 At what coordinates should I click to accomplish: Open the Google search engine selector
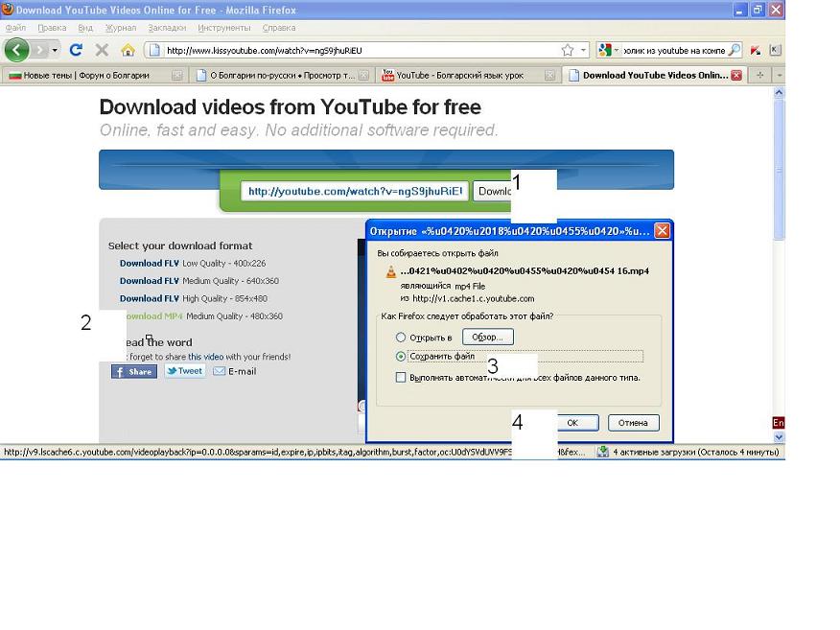pyautogui.click(x=609, y=51)
